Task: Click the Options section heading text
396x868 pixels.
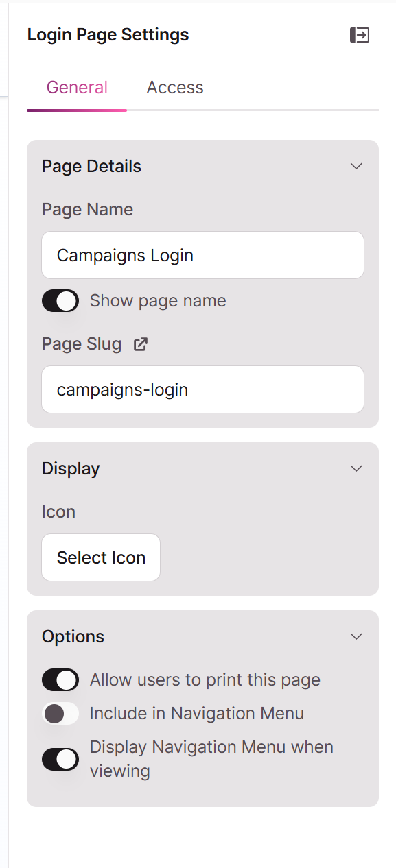Action: click(73, 637)
